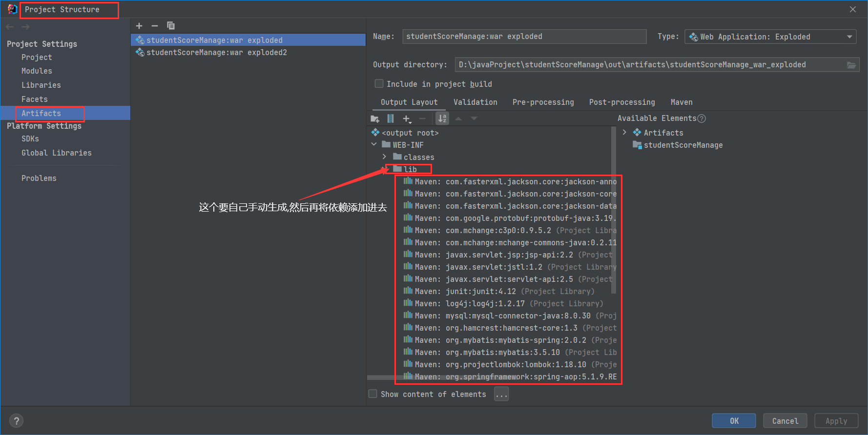Create directory in output layout toolbar
This screenshot has width=868, height=435.
[x=375, y=119]
